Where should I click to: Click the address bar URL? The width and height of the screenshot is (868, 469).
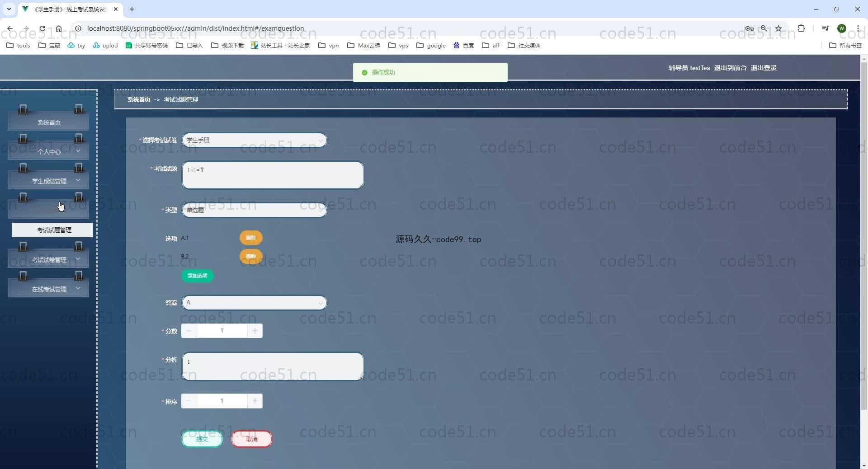[x=195, y=28]
